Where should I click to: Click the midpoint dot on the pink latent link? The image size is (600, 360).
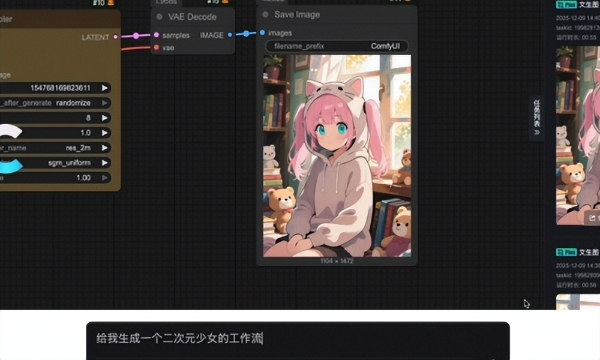136,36
